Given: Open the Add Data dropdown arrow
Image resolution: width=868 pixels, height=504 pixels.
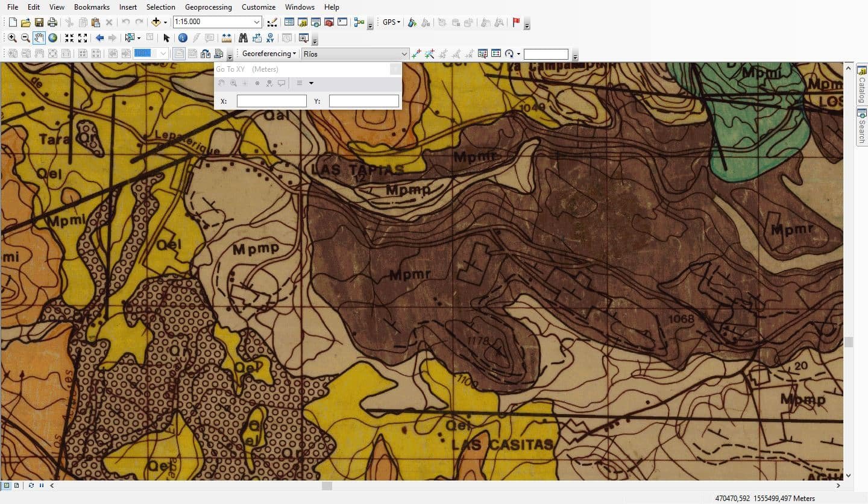Looking at the screenshot, I should [165, 22].
